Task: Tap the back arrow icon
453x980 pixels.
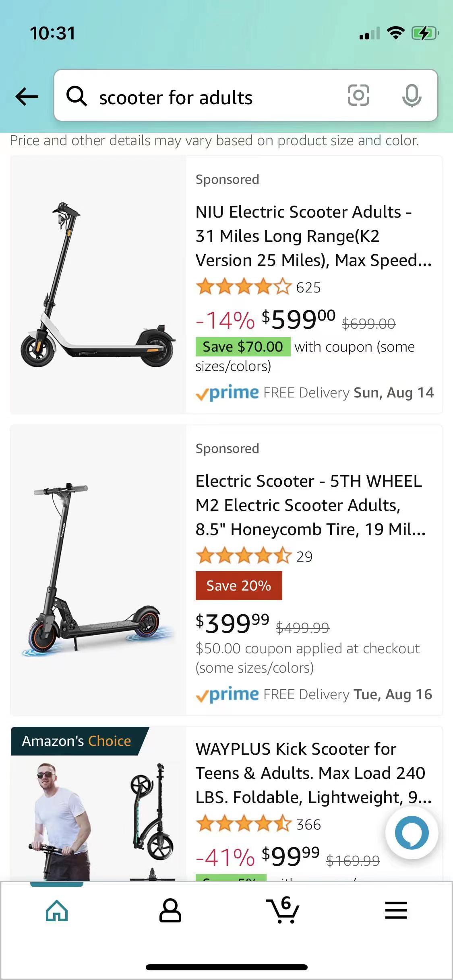Action: pyautogui.click(x=27, y=97)
